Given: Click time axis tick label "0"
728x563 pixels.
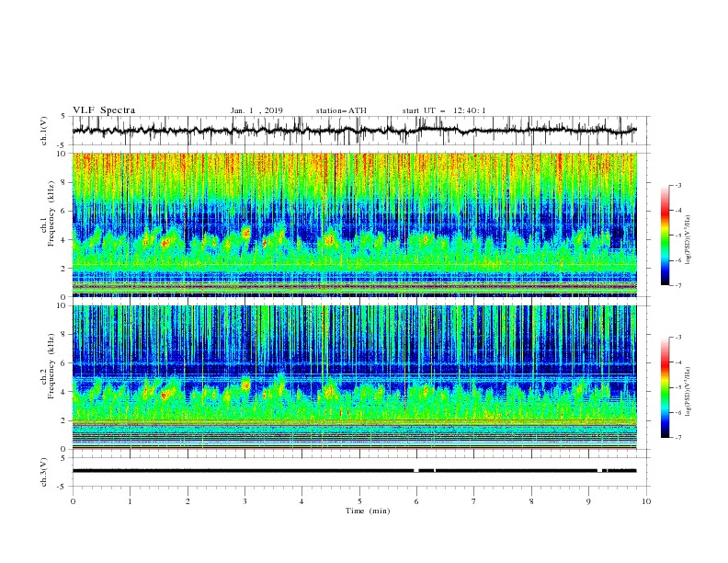Looking at the screenshot, I should (73, 501).
